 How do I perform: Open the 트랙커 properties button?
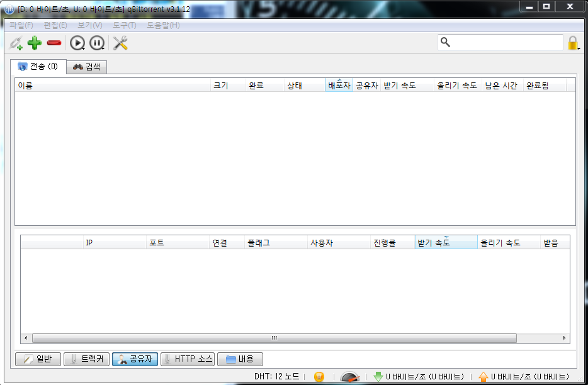[86, 359]
